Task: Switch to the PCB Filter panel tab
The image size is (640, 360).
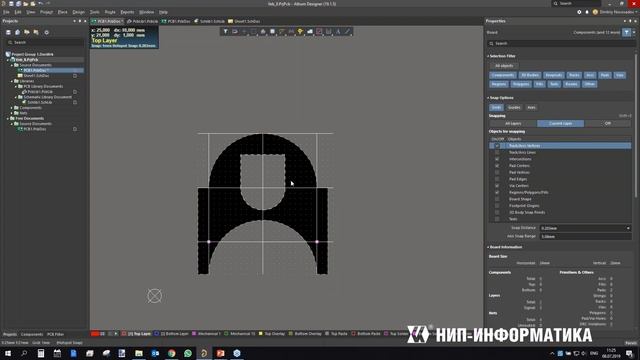Action: (55, 334)
